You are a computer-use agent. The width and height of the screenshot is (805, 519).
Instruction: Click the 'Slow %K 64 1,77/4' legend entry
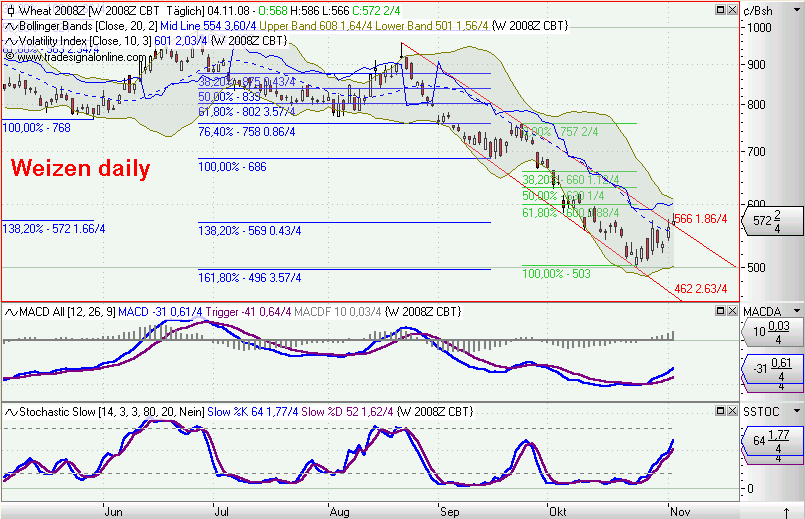pyautogui.click(x=253, y=412)
